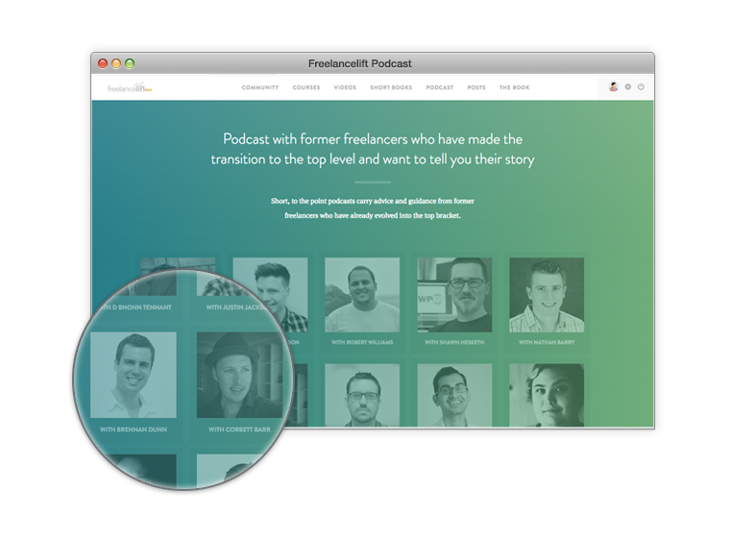
Task: Click the Freelancelift logo
Action: pos(130,87)
